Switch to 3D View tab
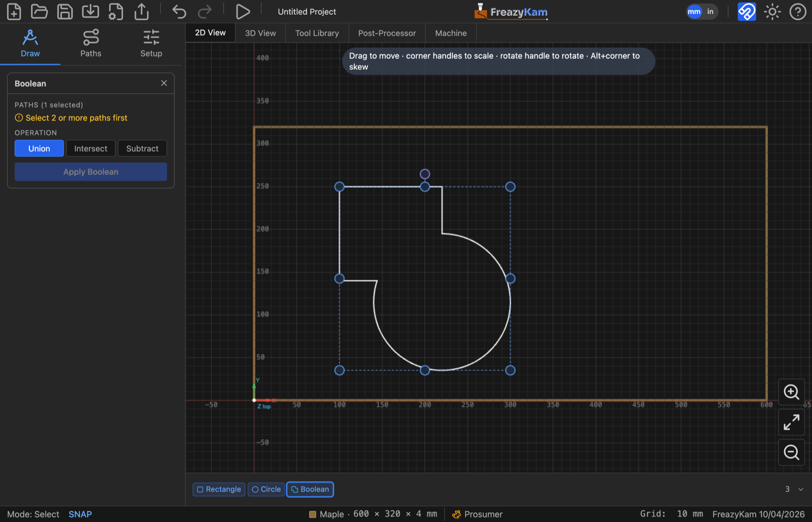This screenshot has width=812, height=522. (x=260, y=33)
